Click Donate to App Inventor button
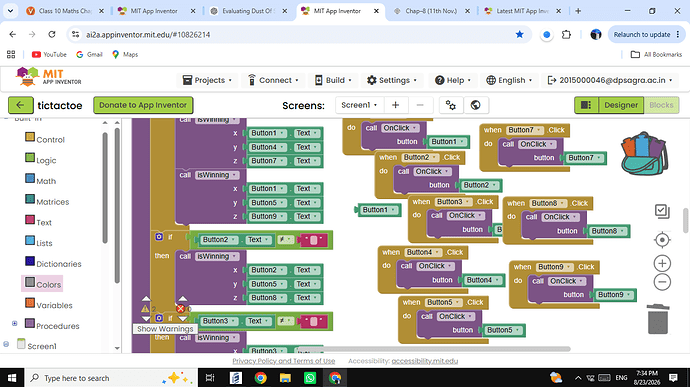Screen dimensions: 690x387 pyautogui.click(x=143, y=105)
